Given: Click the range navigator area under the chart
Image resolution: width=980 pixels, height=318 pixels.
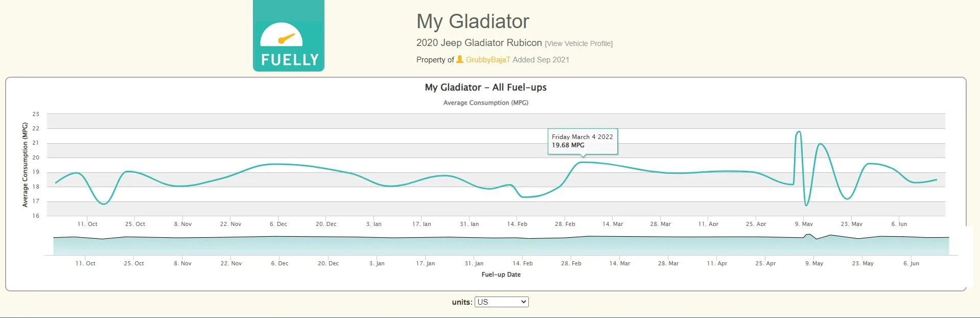Looking at the screenshot, I should pos(501,245).
